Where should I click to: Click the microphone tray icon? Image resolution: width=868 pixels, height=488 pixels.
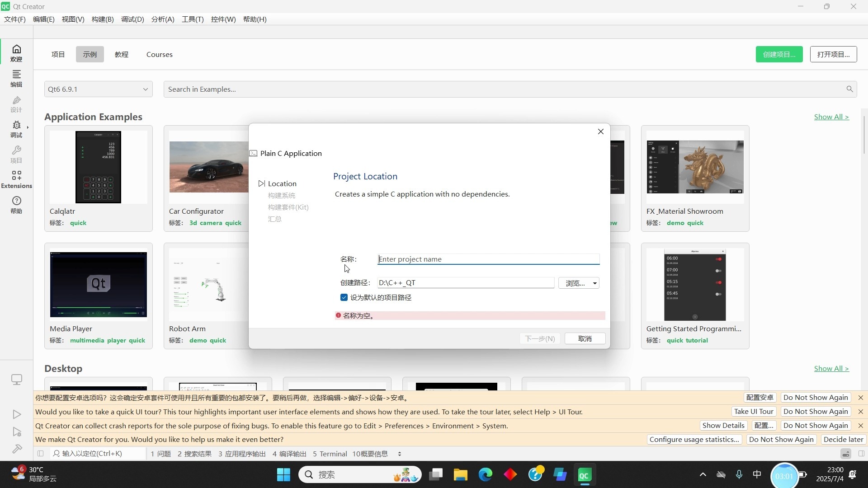pyautogui.click(x=739, y=474)
